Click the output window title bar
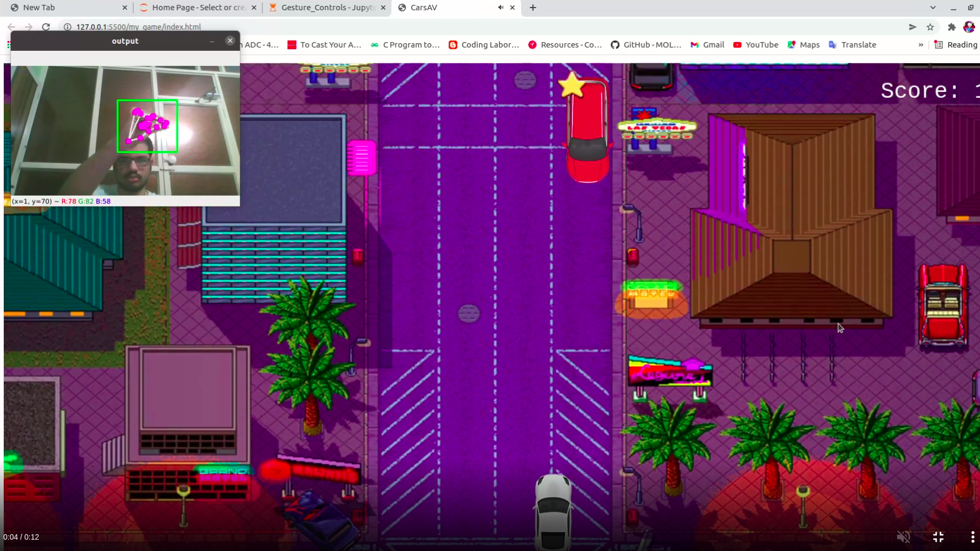Image resolution: width=980 pixels, height=551 pixels. click(x=125, y=41)
